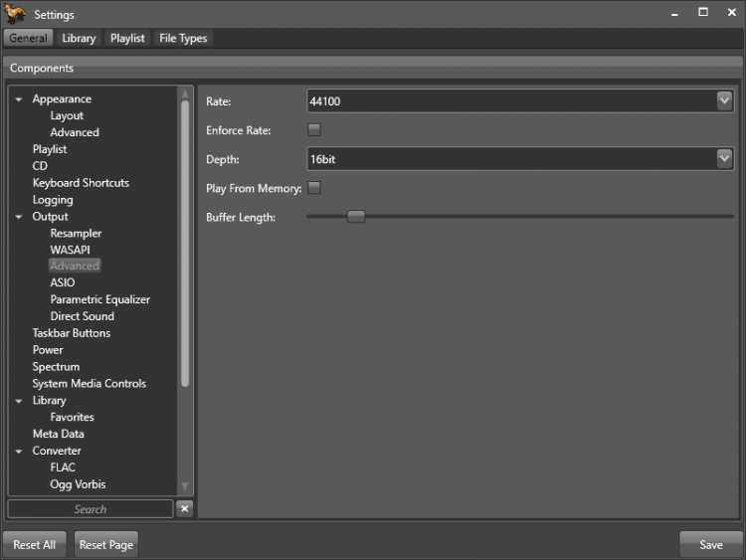Screen dimensions: 746x560
Task: Click the Depth combo box showing 16bit
Action: click(520, 159)
